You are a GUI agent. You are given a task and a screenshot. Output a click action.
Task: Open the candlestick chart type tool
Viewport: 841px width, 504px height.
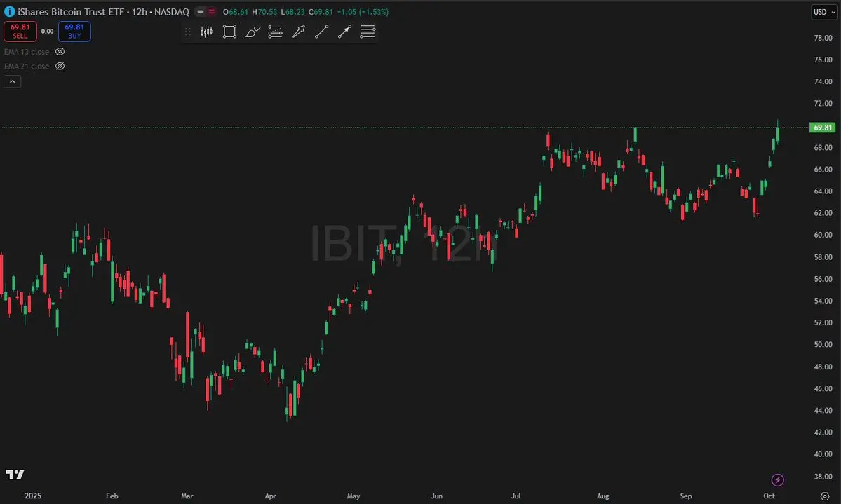(206, 32)
